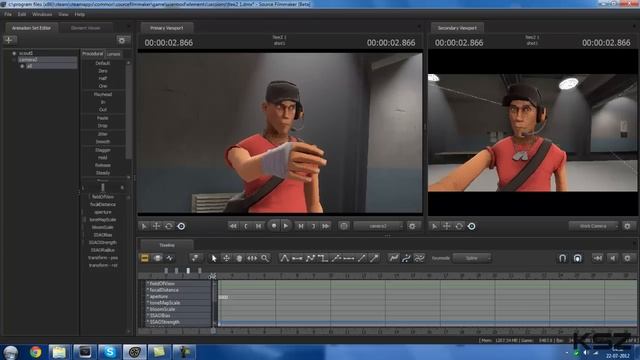Apply the stepped tangent curve tool
Image resolution: width=640 pixels, height=360 pixels.
323,258
